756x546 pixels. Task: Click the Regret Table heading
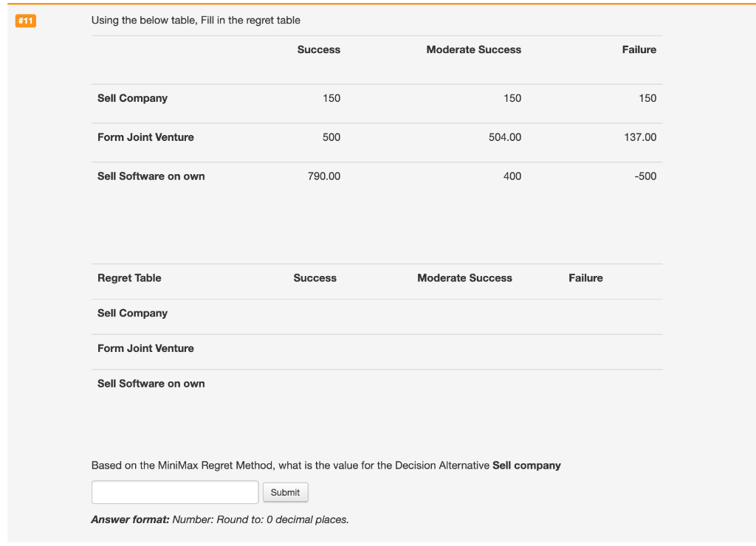tap(129, 278)
